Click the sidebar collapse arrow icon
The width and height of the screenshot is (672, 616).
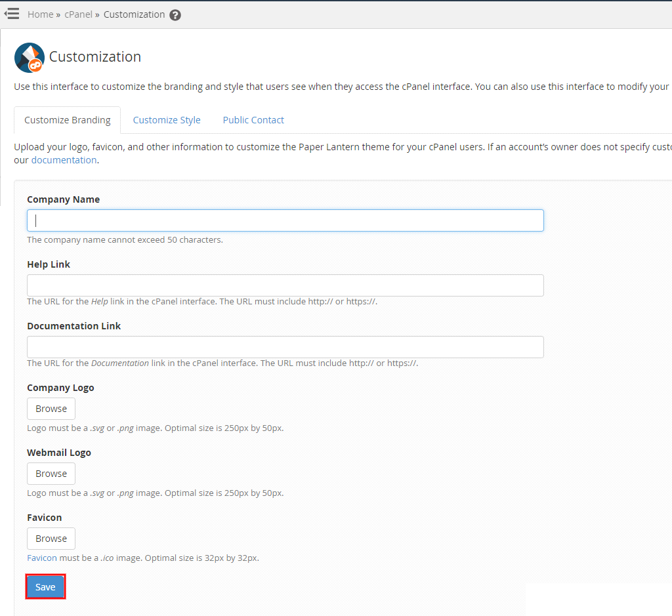11,13
